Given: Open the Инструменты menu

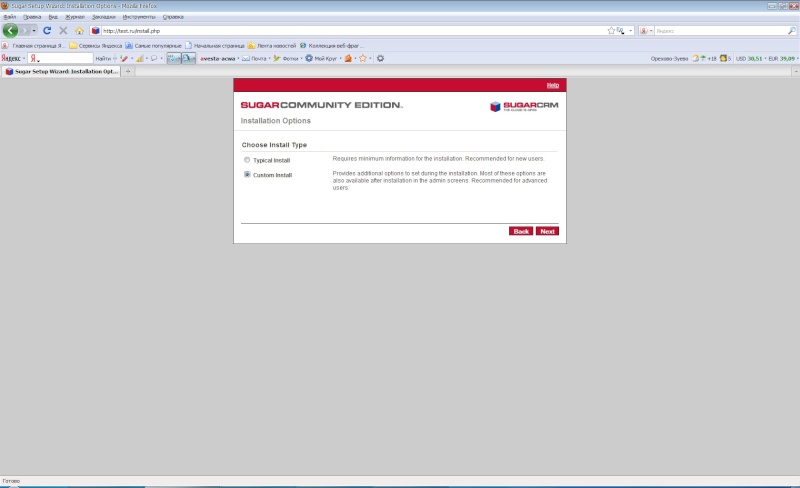Looking at the screenshot, I should coord(139,17).
